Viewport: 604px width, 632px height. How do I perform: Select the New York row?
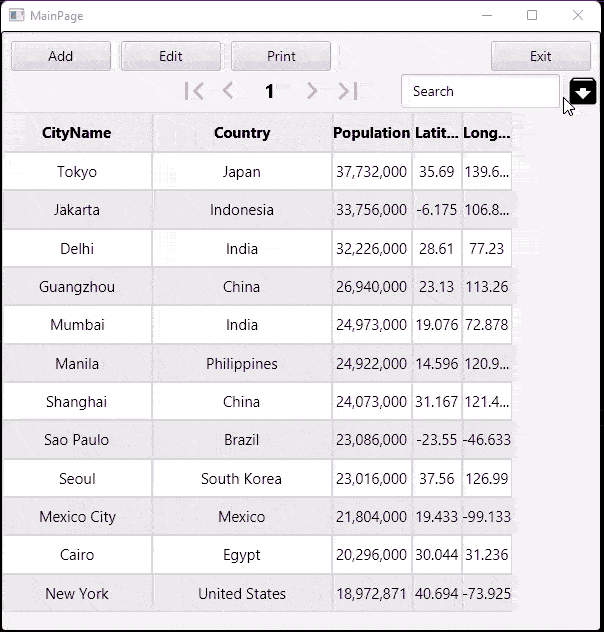(x=77, y=594)
